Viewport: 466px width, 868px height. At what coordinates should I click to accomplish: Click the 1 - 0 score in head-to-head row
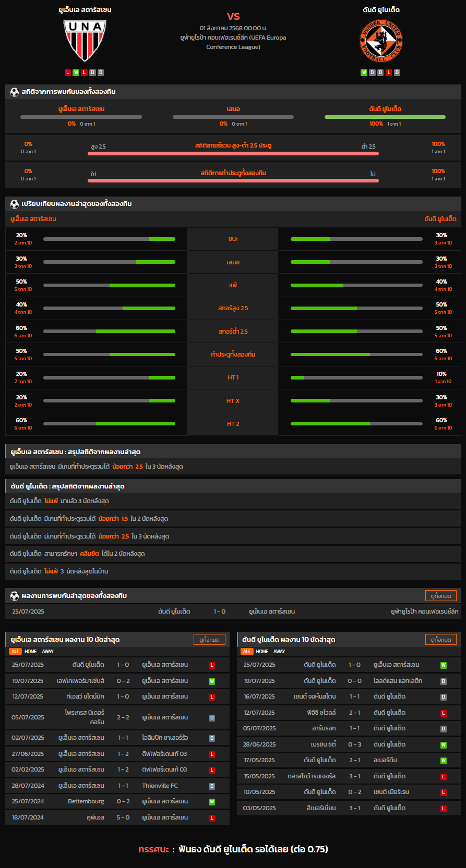coord(220,612)
